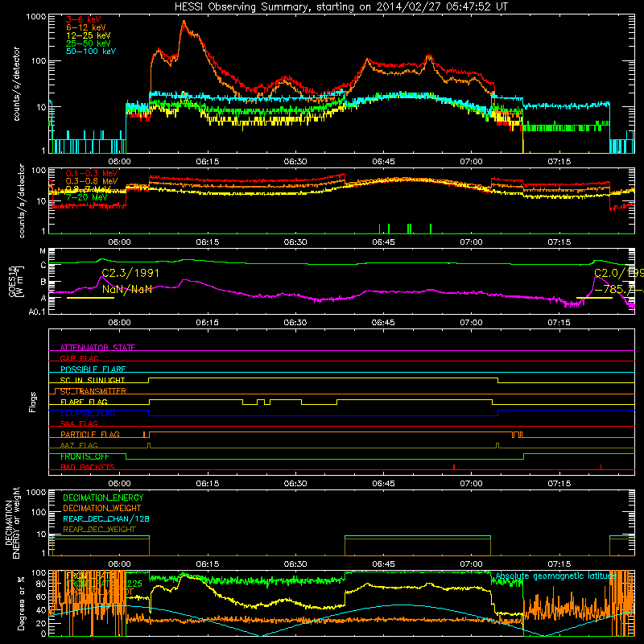This screenshot has width=644, height=644.
Task: Click the FRONTS_OFF flag label
Action: point(85,456)
